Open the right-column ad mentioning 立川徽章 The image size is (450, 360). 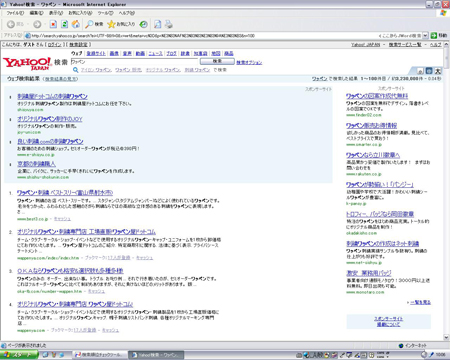[x=373, y=155]
